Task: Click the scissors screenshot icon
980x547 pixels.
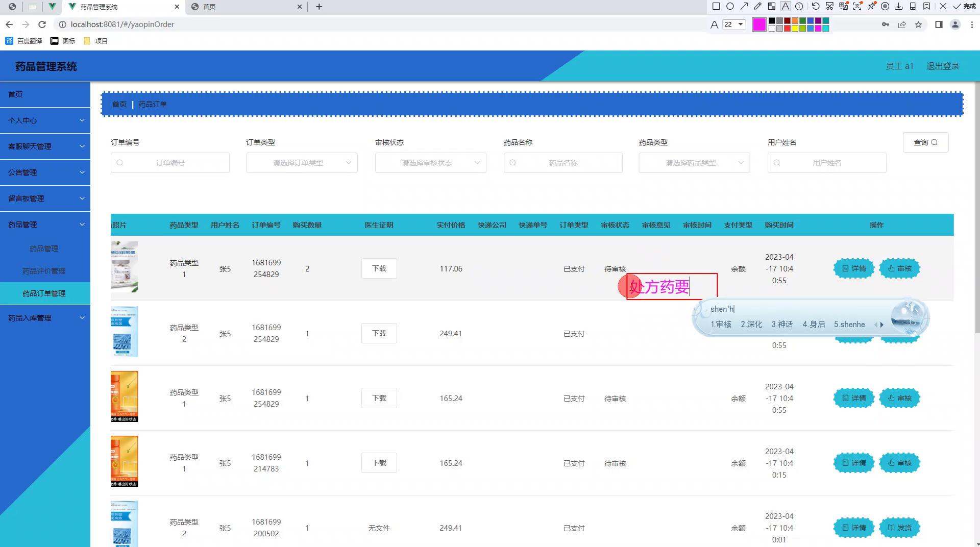Action: tap(829, 7)
